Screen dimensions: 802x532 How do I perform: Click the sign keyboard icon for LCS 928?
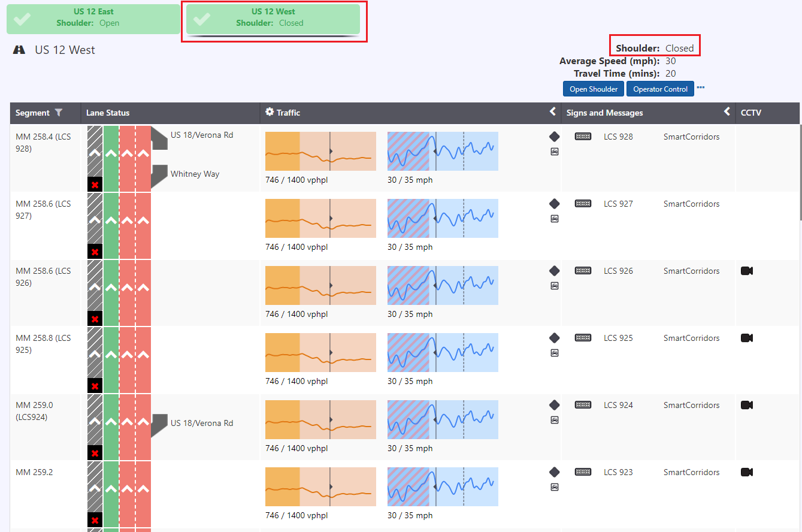(x=582, y=137)
